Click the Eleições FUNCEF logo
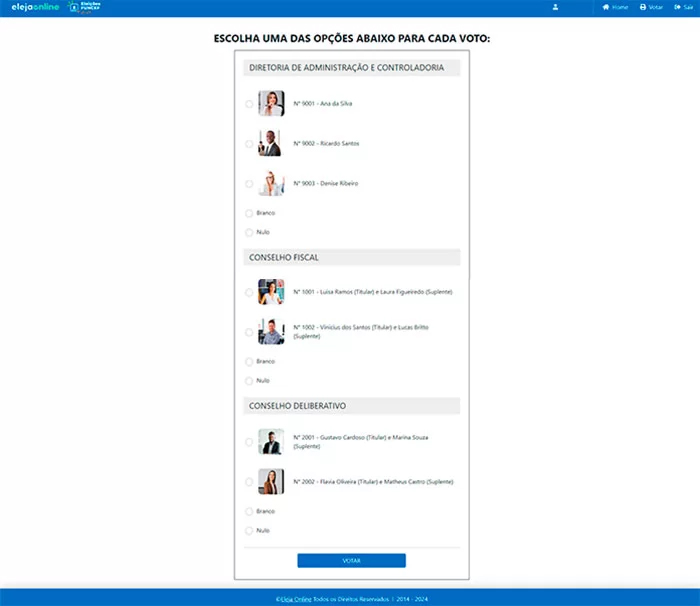Viewport: 700px width, 606px height. (84, 7)
